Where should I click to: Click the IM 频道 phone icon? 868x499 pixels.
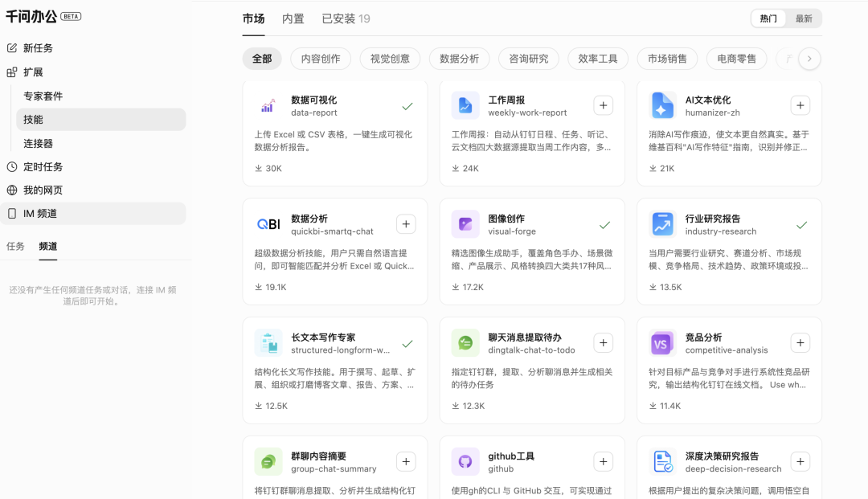pyautogui.click(x=11, y=214)
